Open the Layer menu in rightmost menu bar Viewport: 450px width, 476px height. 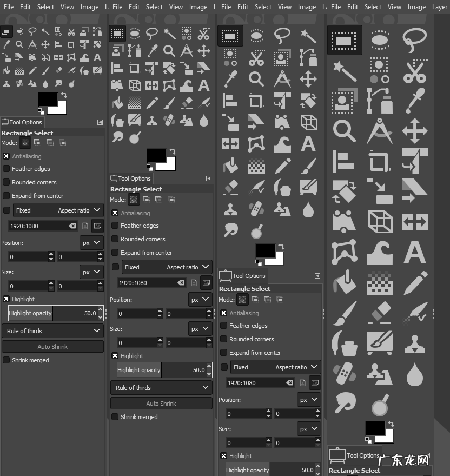pos(439,7)
